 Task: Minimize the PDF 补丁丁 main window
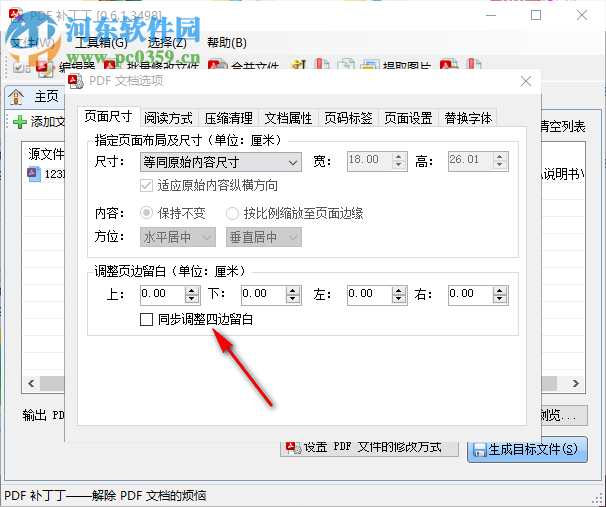(x=491, y=15)
